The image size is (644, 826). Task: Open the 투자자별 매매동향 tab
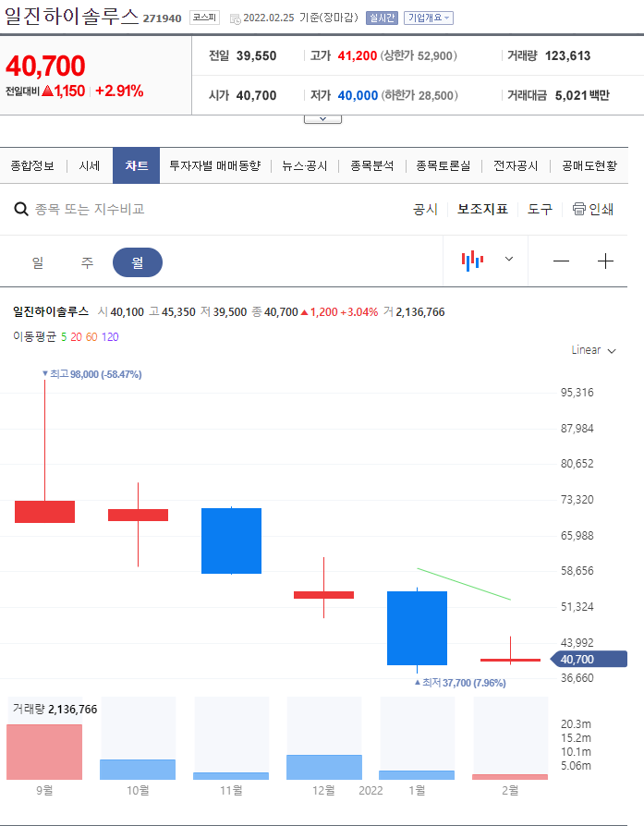(215, 166)
